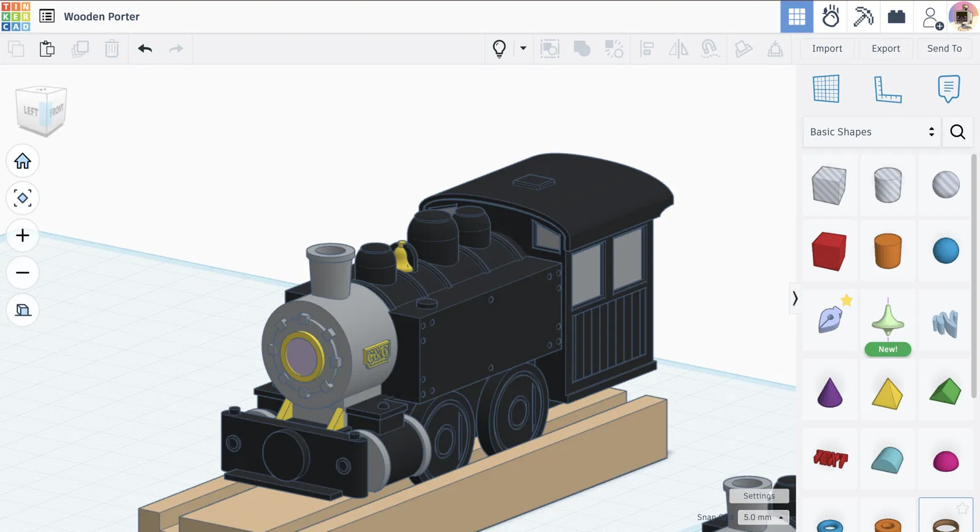This screenshot has width=980, height=532.
Task: Undo the last action
Action: coord(145,48)
